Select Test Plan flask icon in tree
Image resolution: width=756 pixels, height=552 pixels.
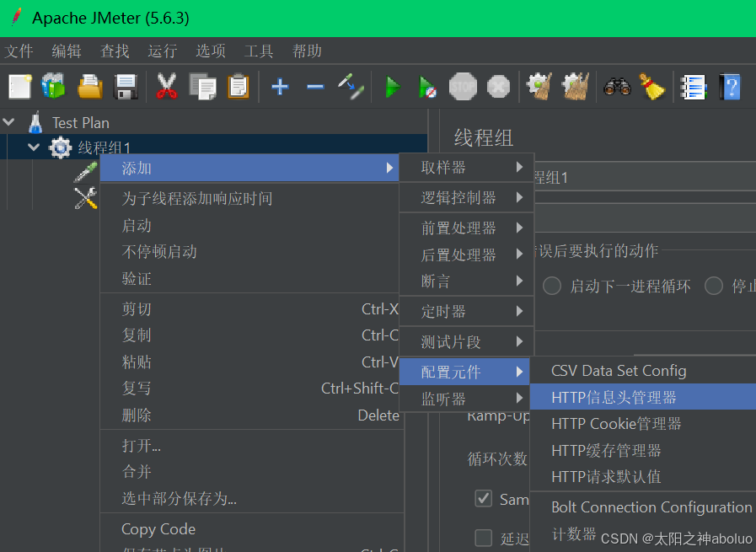point(35,122)
